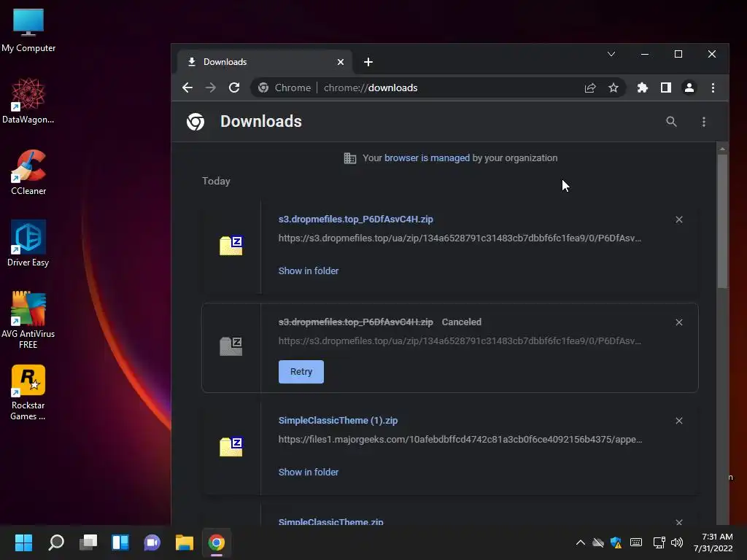Search downloads with the magnifier icon
The width and height of the screenshot is (747, 560).
click(x=671, y=122)
